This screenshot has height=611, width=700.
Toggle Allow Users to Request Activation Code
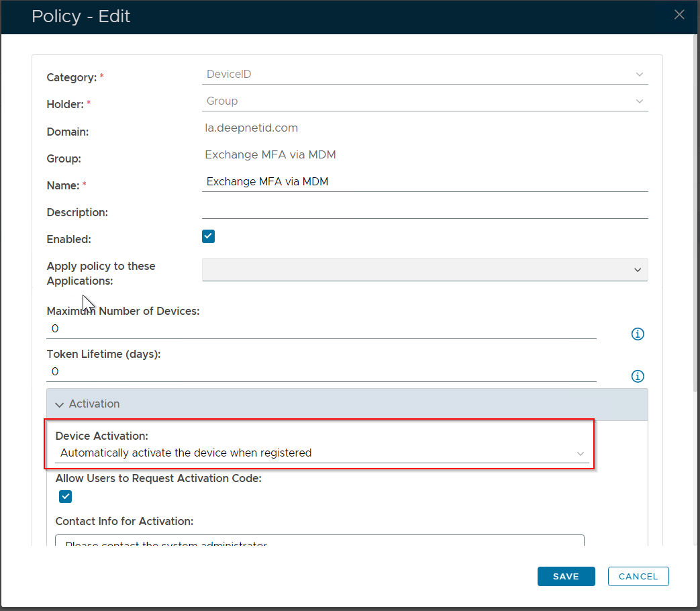(65, 496)
